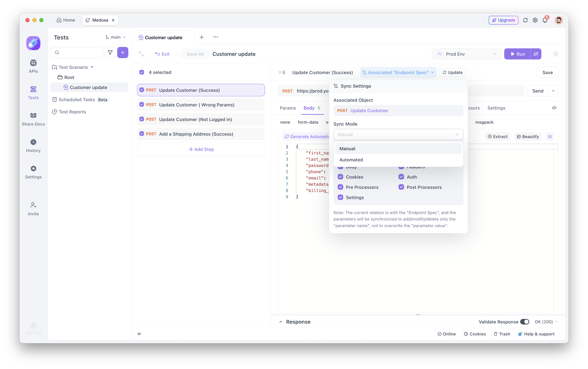Screen dimensions: 588x369
Task: Click the Upgrade button
Action: click(503, 20)
